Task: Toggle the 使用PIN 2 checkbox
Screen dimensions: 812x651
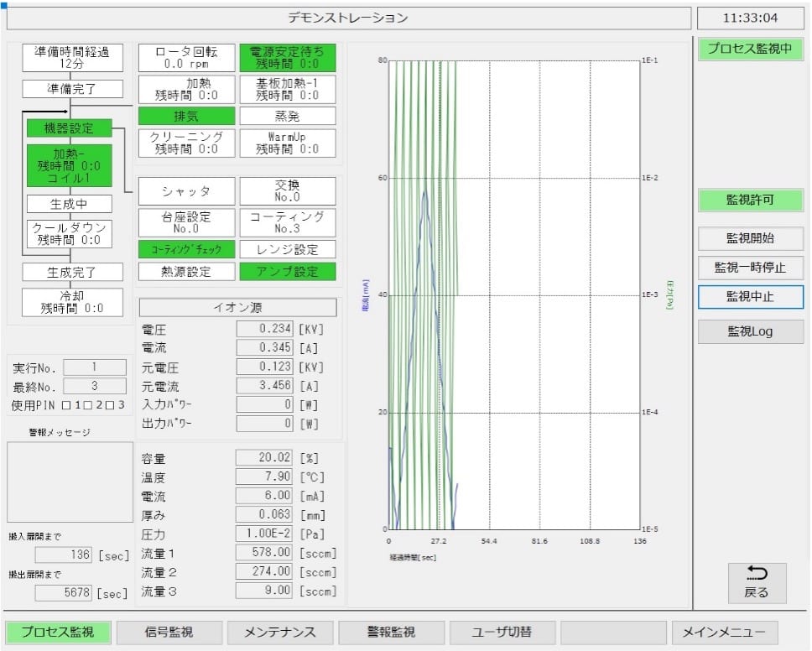Action: 88,405
